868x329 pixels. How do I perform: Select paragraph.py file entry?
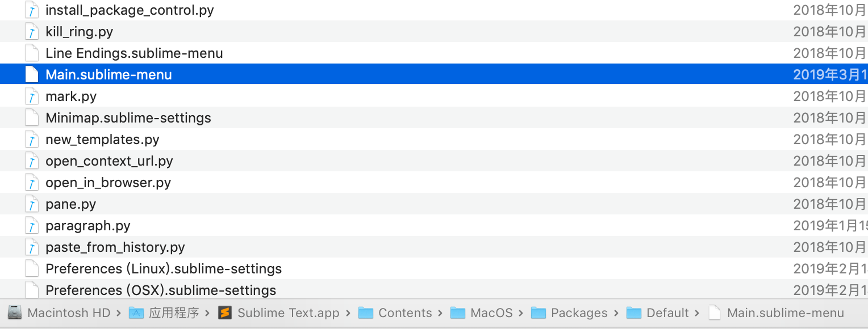click(x=434, y=226)
